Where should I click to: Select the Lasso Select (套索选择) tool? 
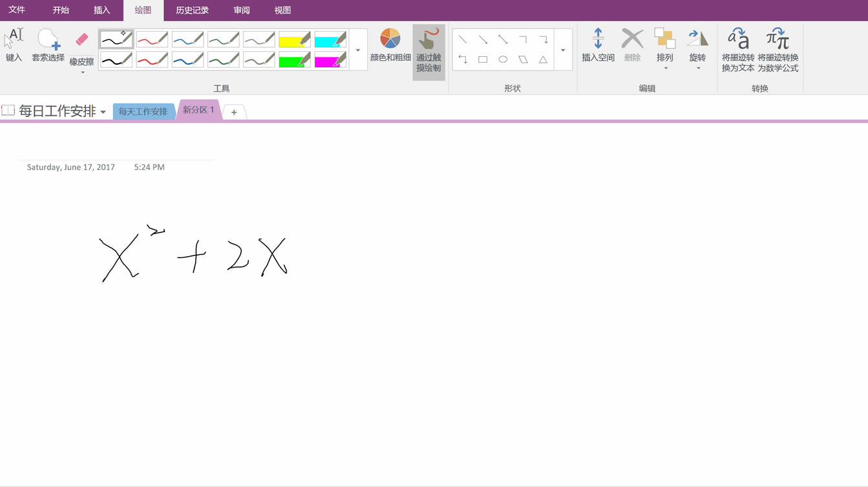coord(48,45)
